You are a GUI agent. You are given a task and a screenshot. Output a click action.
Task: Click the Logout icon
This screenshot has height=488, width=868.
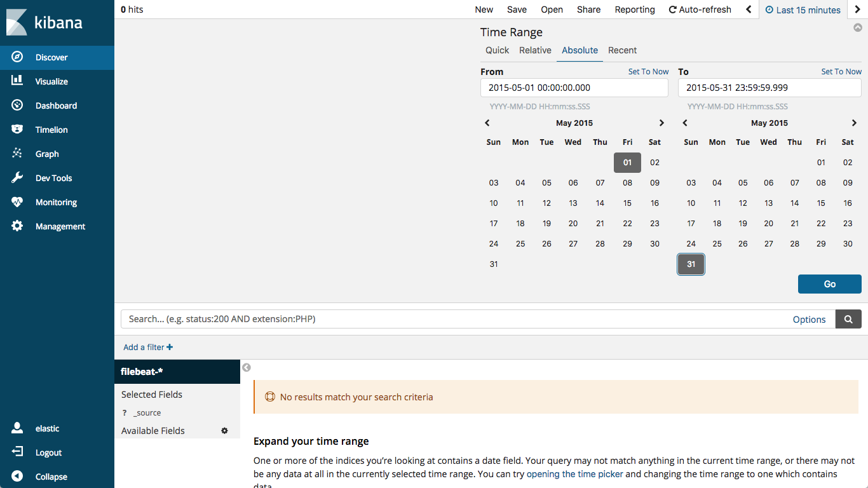pos(17,452)
